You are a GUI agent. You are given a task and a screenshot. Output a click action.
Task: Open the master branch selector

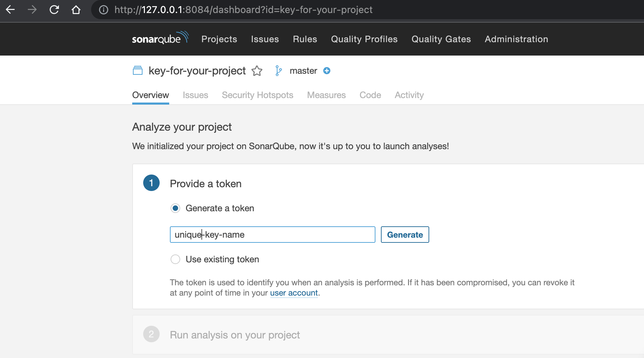(x=303, y=71)
